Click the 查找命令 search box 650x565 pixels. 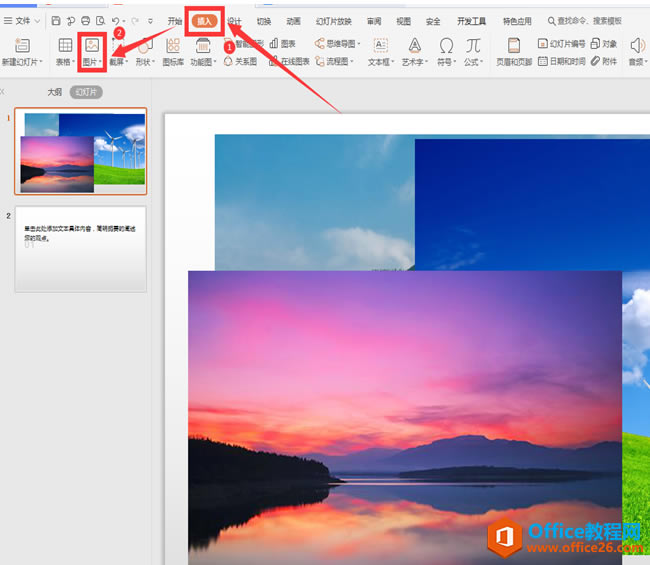tap(585, 21)
